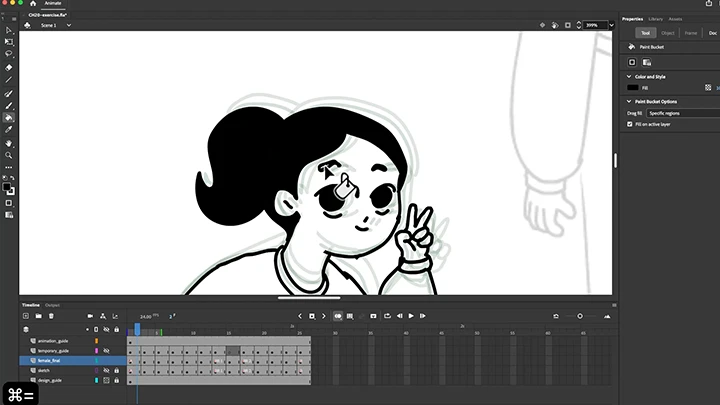Viewport: 720px width, 405px height.
Task: Click the black Fill color swatch
Action: pos(633,88)
